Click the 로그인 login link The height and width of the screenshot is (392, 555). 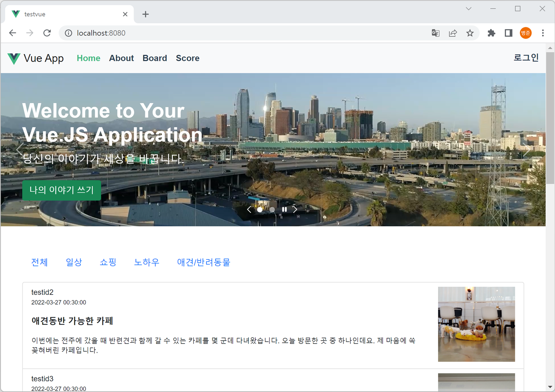(x=526, y=58)
